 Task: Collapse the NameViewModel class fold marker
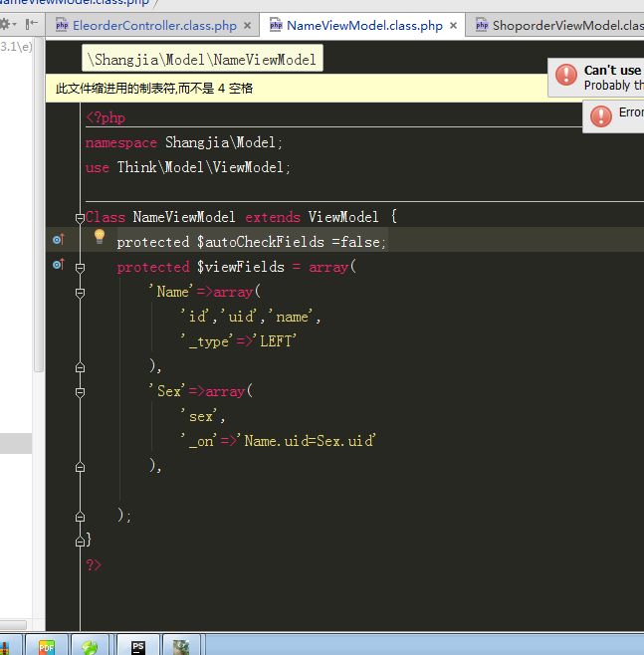coord(80,217)
